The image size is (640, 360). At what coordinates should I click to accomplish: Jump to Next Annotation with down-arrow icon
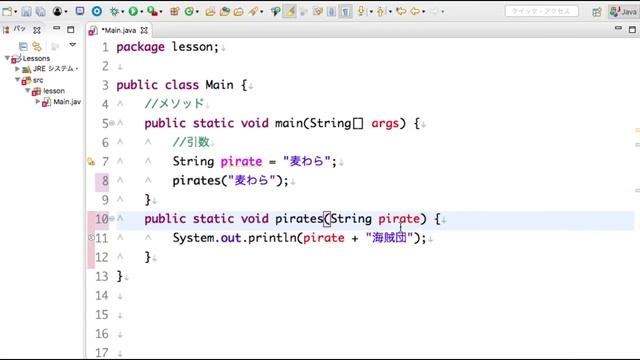tap(361, 11)
